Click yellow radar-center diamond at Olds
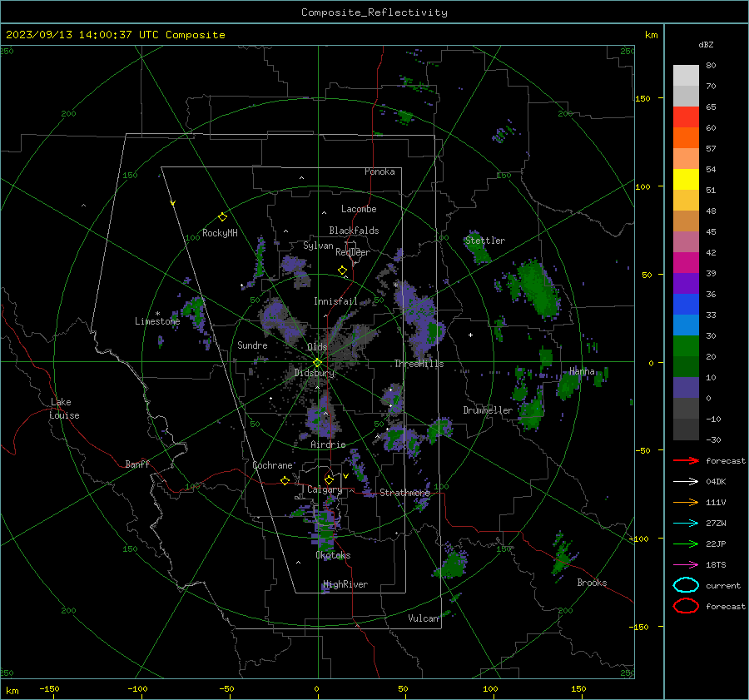749x700 pixels. click(317, 363)
